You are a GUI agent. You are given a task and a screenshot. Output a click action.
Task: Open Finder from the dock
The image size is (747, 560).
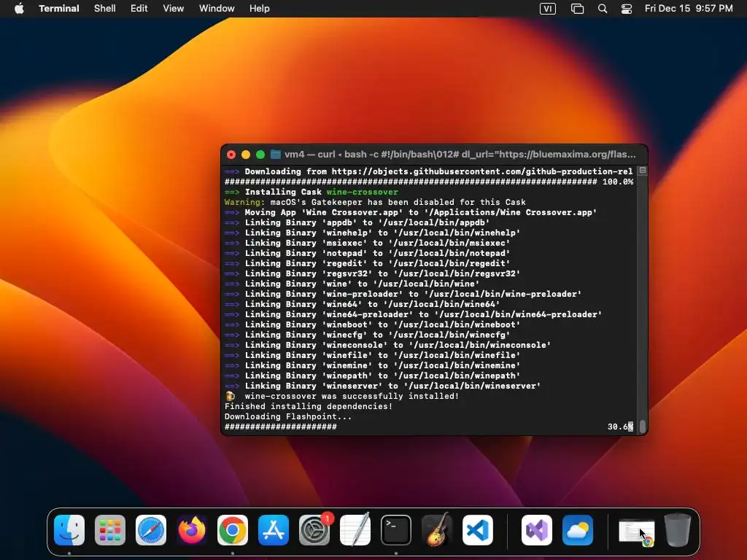[x=69, y=530]
